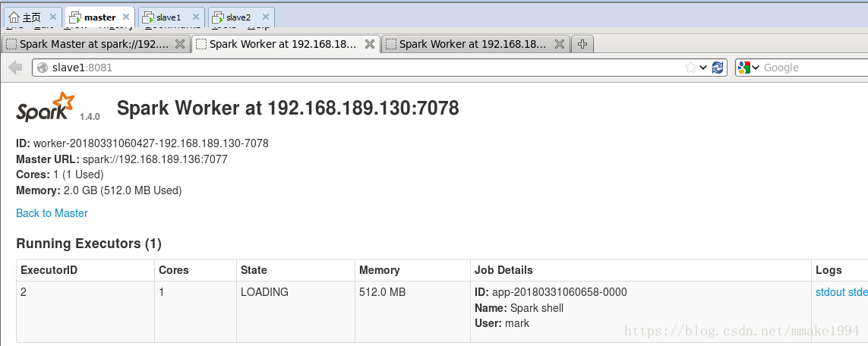Open a new browser tab with plus button
This screenshot has height=346, width=868.
pos(582,44)
